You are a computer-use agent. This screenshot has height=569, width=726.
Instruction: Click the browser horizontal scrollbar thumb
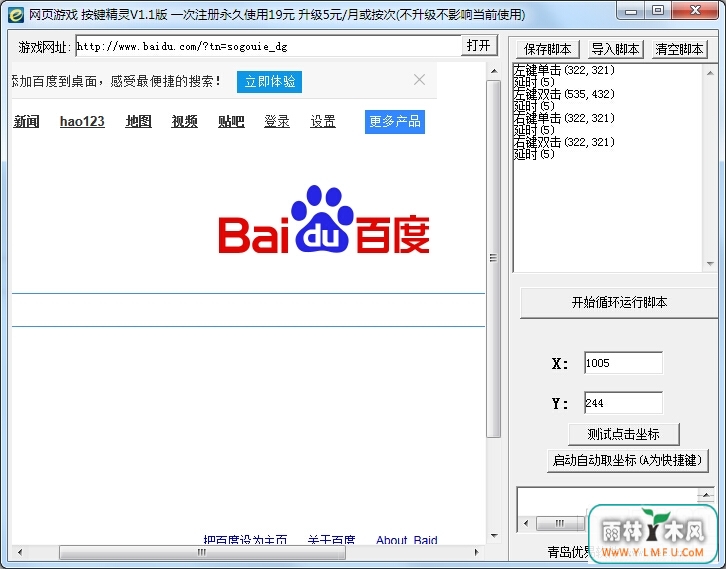(x=202, y=552)
